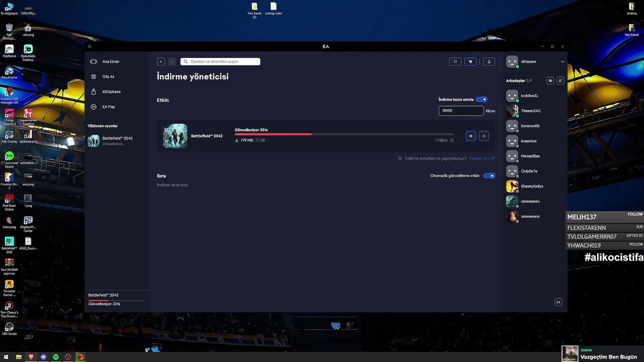Open Red Dead Online shortcut
The width and height of the screenshot is (644, 362).
[x=9, y=202]
